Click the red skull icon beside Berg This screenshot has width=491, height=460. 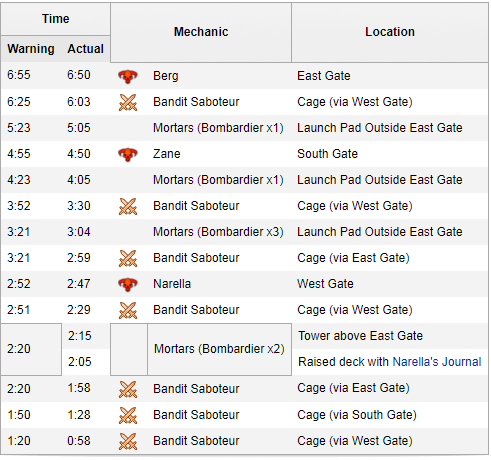tap(128, 76)
